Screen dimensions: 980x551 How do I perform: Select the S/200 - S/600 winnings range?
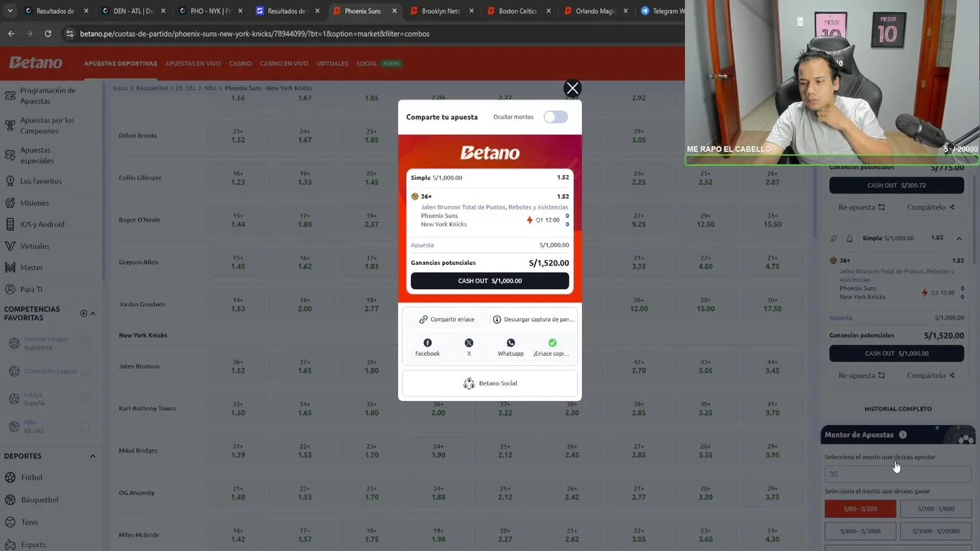[936, 509]
